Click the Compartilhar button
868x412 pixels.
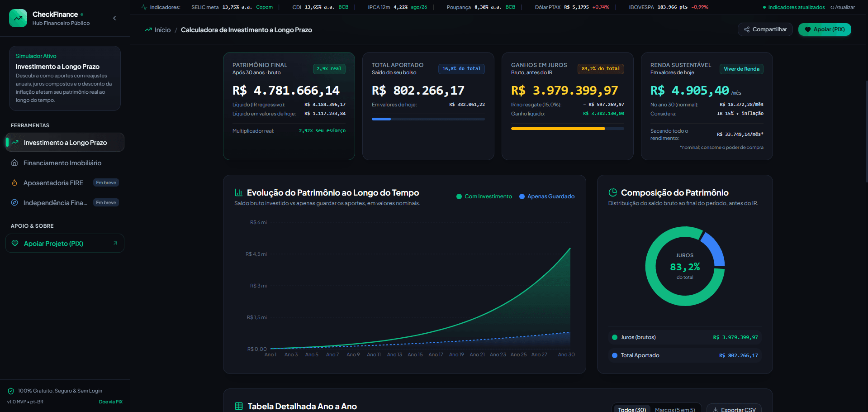765,29
